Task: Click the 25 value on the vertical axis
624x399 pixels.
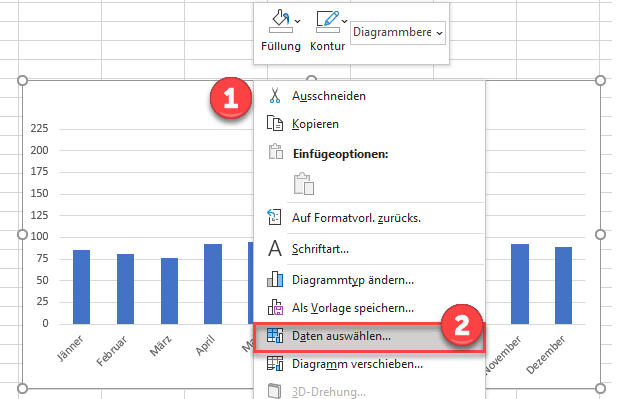Action: coord(42,301)
